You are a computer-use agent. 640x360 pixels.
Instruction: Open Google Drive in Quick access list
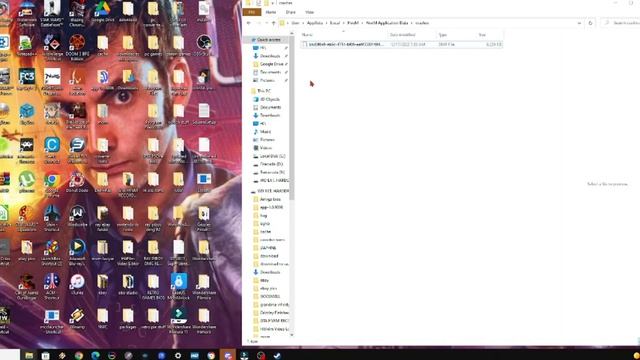[x=271, y=64]
